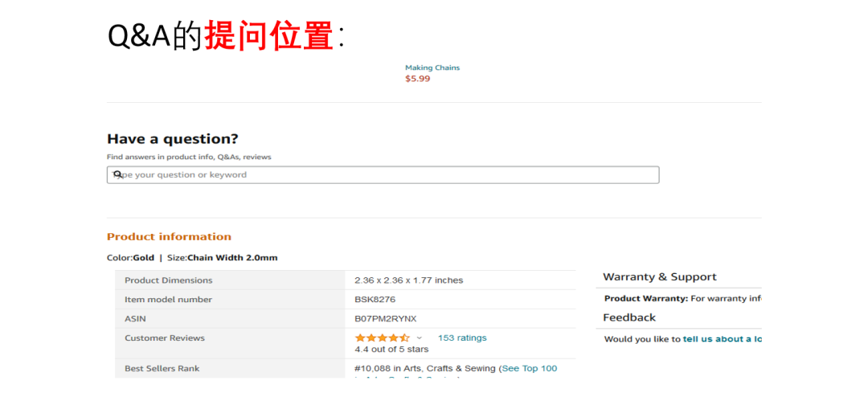The image size is (868, 401).
Task: Click the Product Warranty bold text
Action: pos(645,299)
